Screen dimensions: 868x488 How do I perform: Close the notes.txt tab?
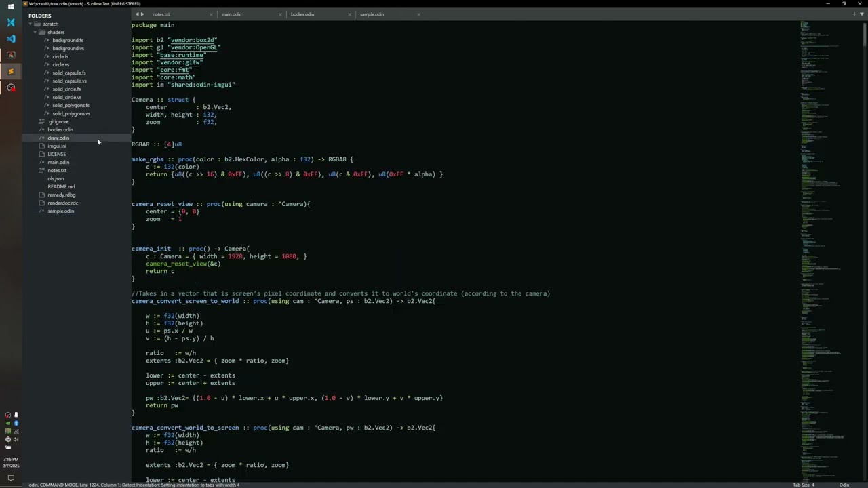[211, 14]
